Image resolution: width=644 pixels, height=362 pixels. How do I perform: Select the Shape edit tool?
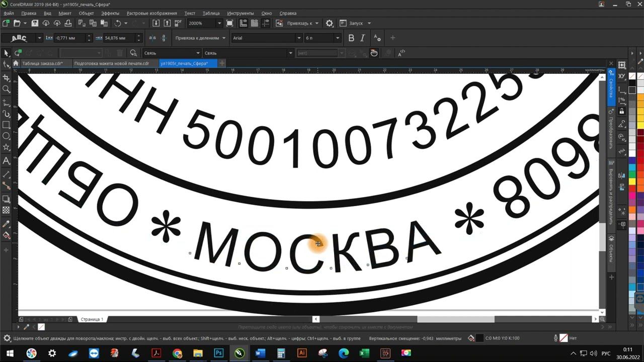(6, 64)
